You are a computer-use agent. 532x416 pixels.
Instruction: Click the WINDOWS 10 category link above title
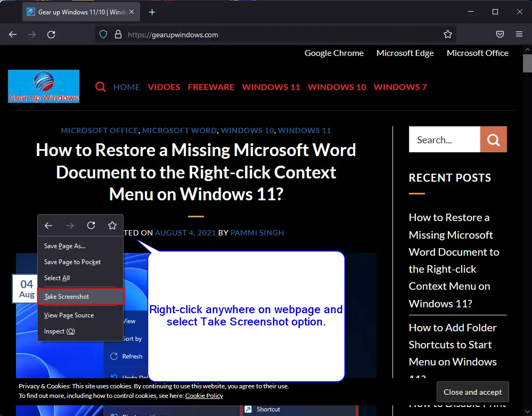point(247,130)
